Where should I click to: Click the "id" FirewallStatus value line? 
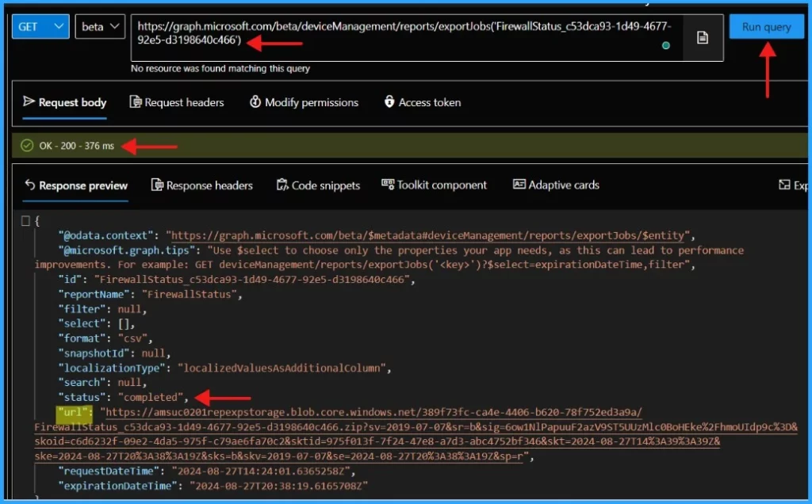(x=236, y=280)
